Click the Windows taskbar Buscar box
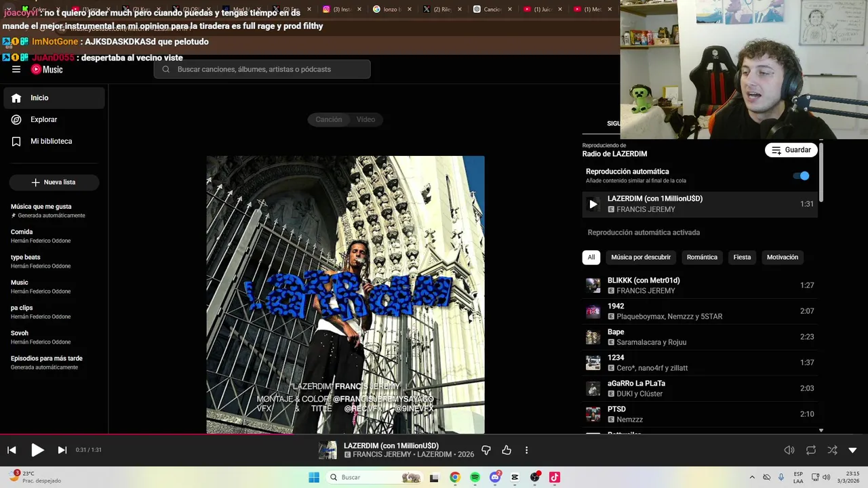Image resolution: width=868 pixels, height=488 pixels. (374, 477)
